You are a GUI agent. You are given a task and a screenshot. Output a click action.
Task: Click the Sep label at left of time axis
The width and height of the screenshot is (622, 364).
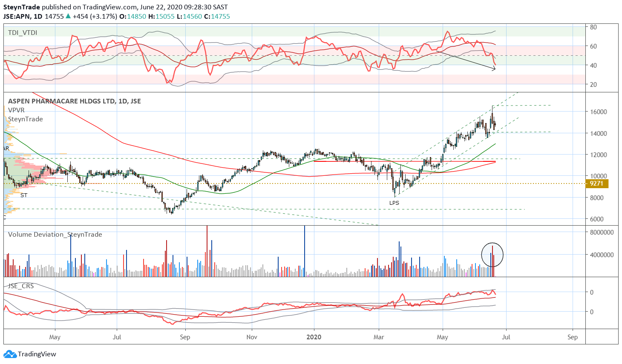[185, 337]
